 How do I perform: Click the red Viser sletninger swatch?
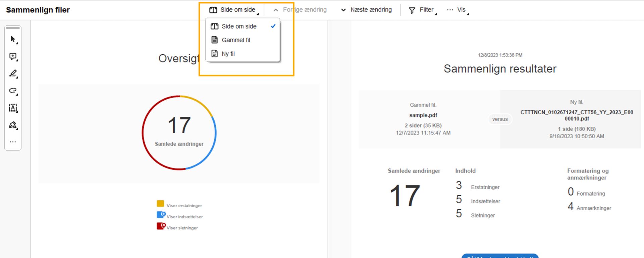[161, 226]
